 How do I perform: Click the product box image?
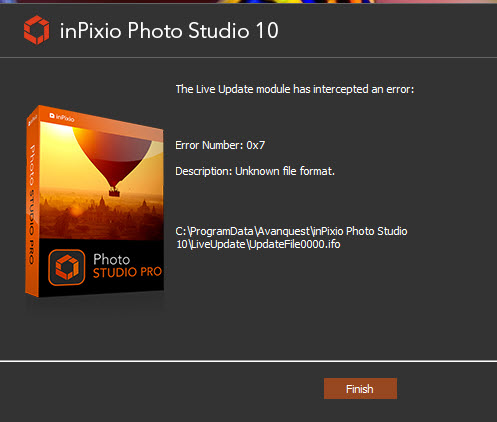coord(95,202)
